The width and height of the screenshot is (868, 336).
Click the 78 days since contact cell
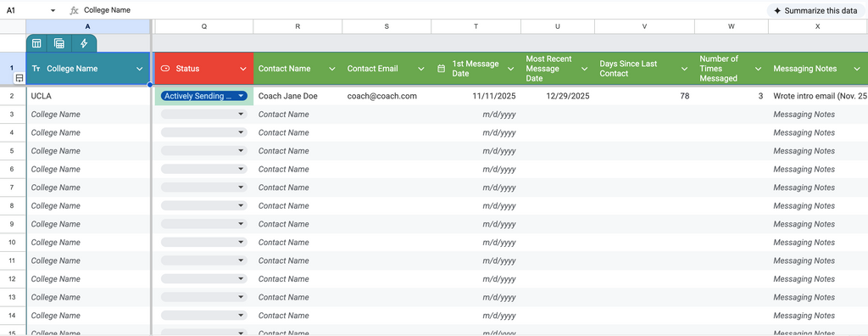644,96
